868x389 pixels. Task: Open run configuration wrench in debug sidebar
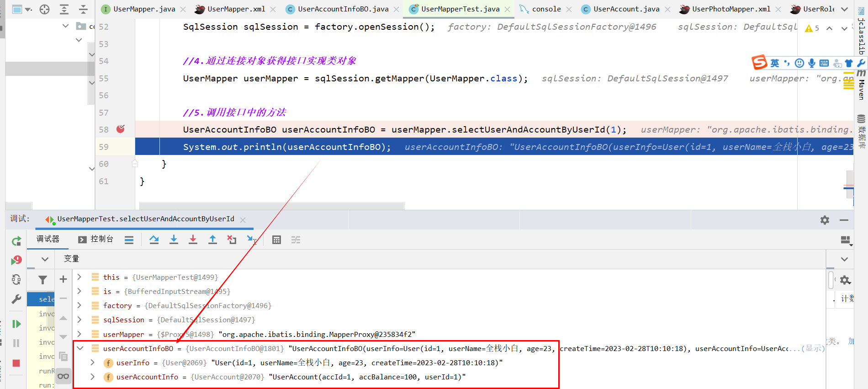(16, 299)
